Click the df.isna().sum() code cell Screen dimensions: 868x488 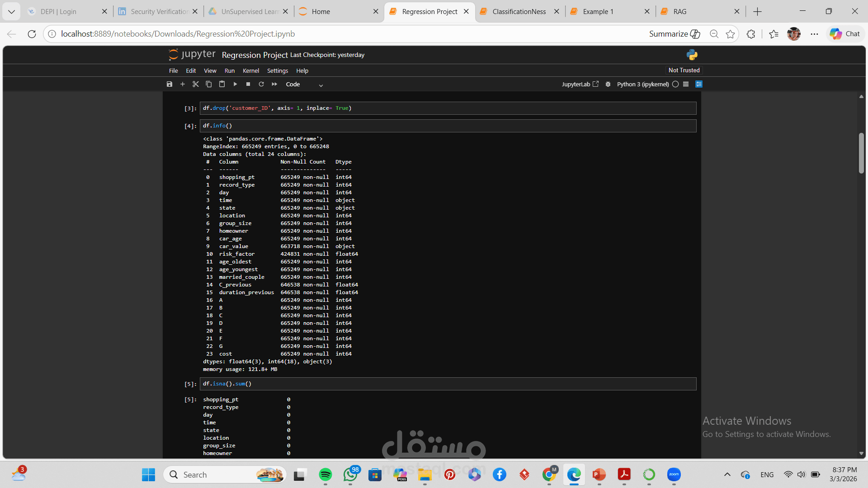[448, 384]
